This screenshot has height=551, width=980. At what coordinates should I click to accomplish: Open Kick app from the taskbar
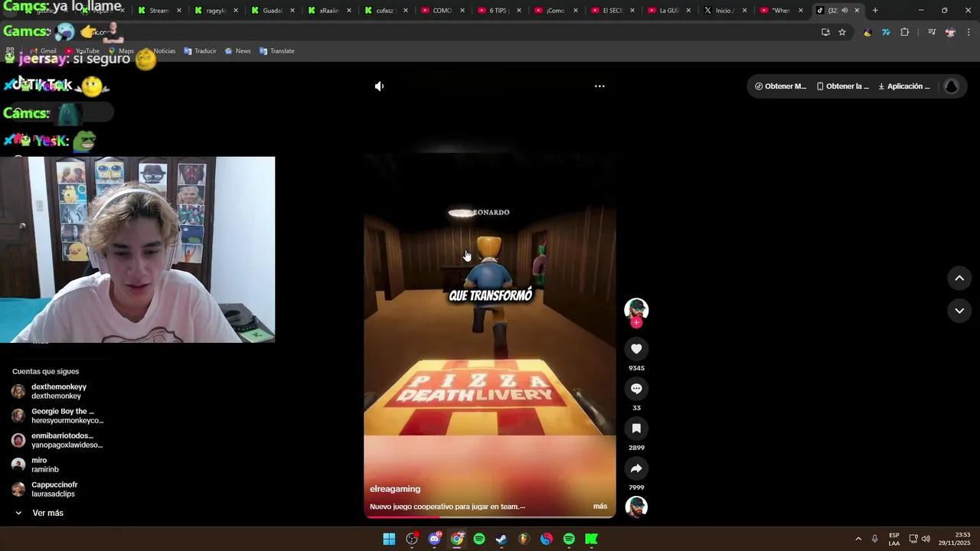[591, 540]
